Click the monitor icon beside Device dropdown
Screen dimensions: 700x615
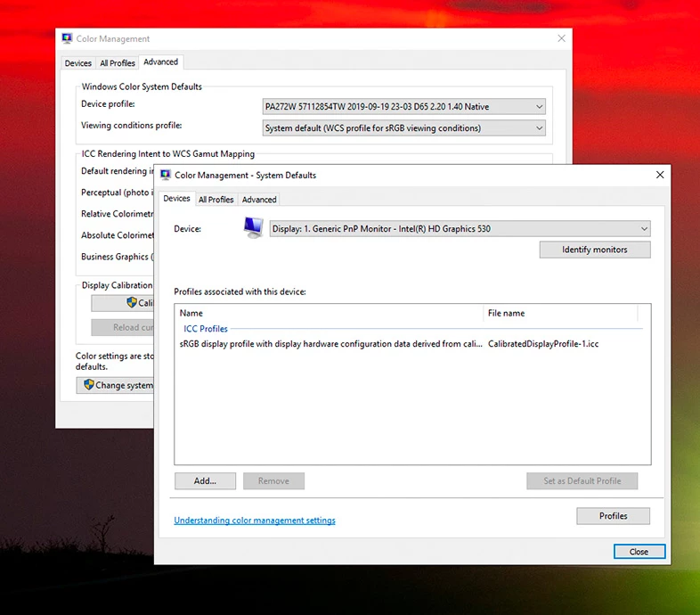pos(253,227)
